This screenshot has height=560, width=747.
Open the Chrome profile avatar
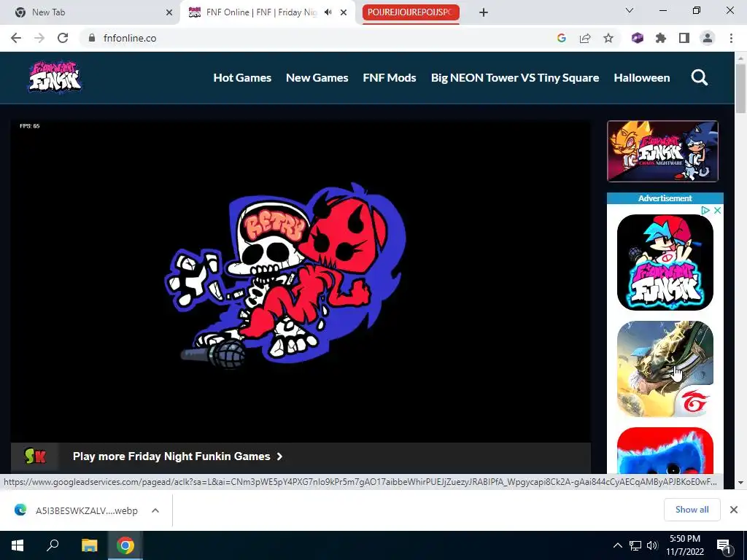[708, 38]
